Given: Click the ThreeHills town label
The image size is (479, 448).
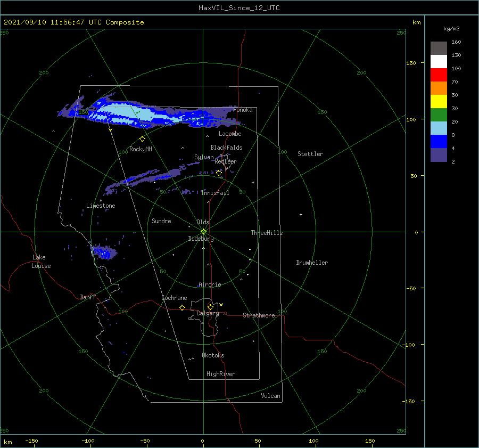Looking at the screenshot, I should pos(267,233).
